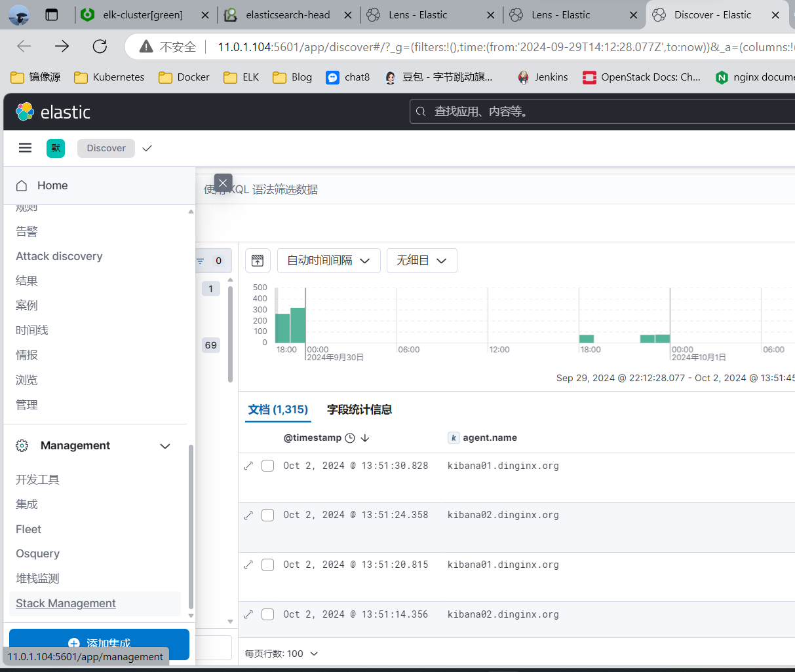Click the Elastic logo

click(52, 112)
